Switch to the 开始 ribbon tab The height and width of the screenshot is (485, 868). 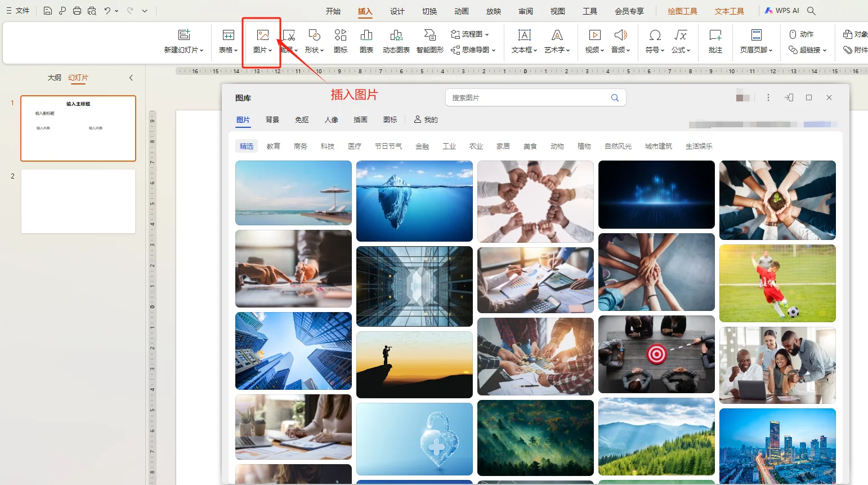(333, 11)
